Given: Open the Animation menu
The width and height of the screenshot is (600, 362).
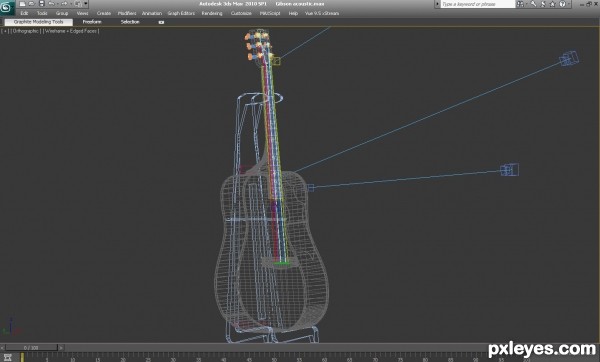Looking at the screenshot, I should tap(152, 13).
